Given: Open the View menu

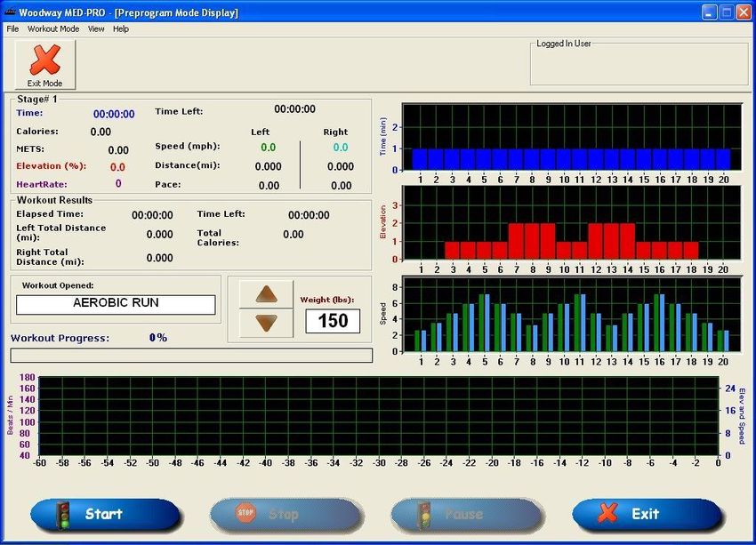Looking at the screenshot, I should [x=96, y=29].
